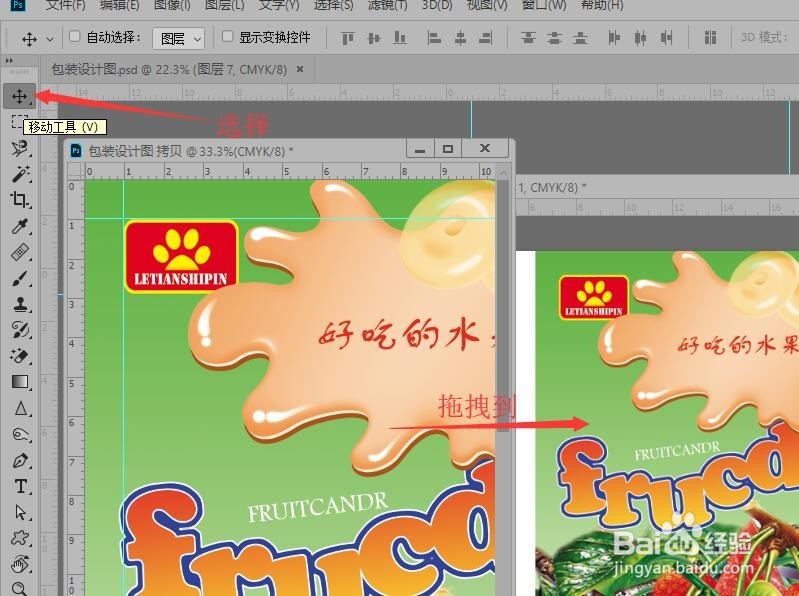Image resolution: width=799 pixels, height=596 pixels.
Task: Click the ruler origin corner in 拷贝 window
Action: coord(75,171)
